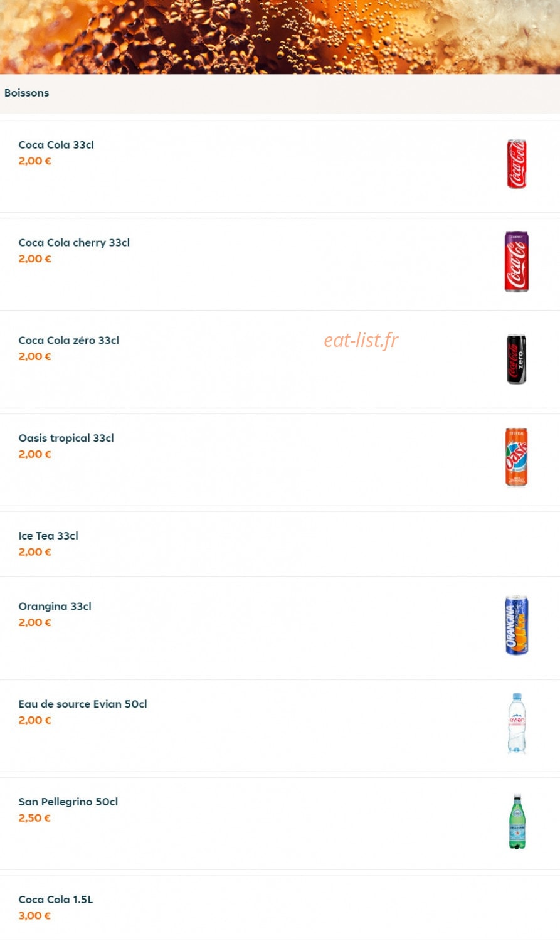Select the Coca Cola 33cl item title
This screenshot has width=560, height=941.
56,145
